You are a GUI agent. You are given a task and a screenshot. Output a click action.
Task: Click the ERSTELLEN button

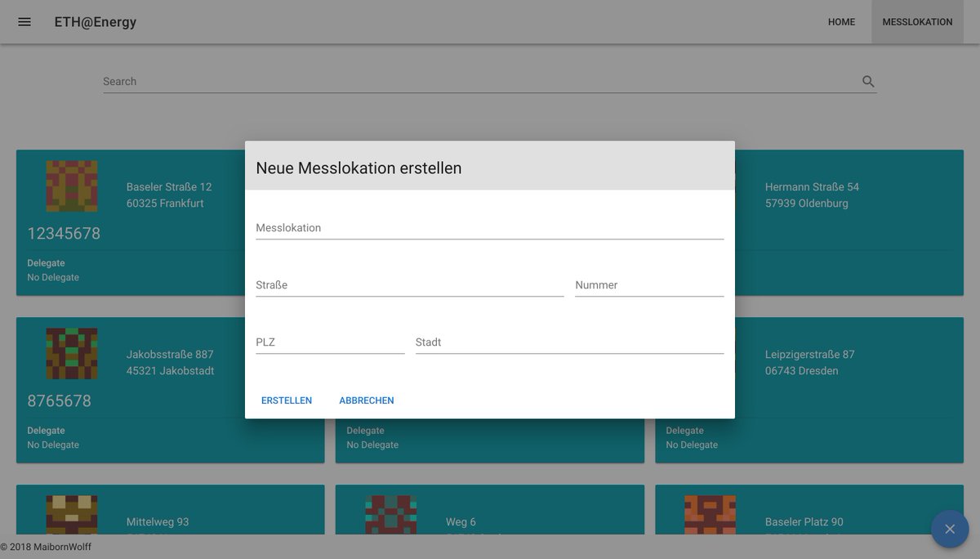[287, 400]
